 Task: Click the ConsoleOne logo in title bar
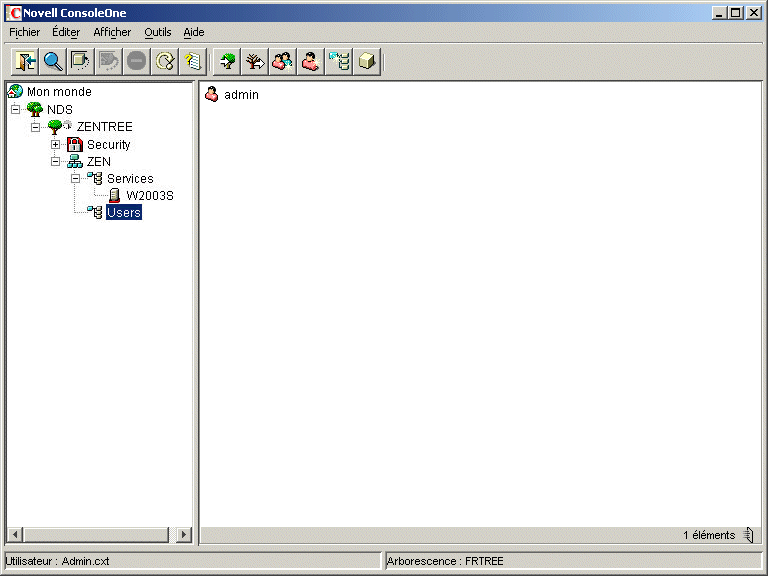(x=14, y=13)
